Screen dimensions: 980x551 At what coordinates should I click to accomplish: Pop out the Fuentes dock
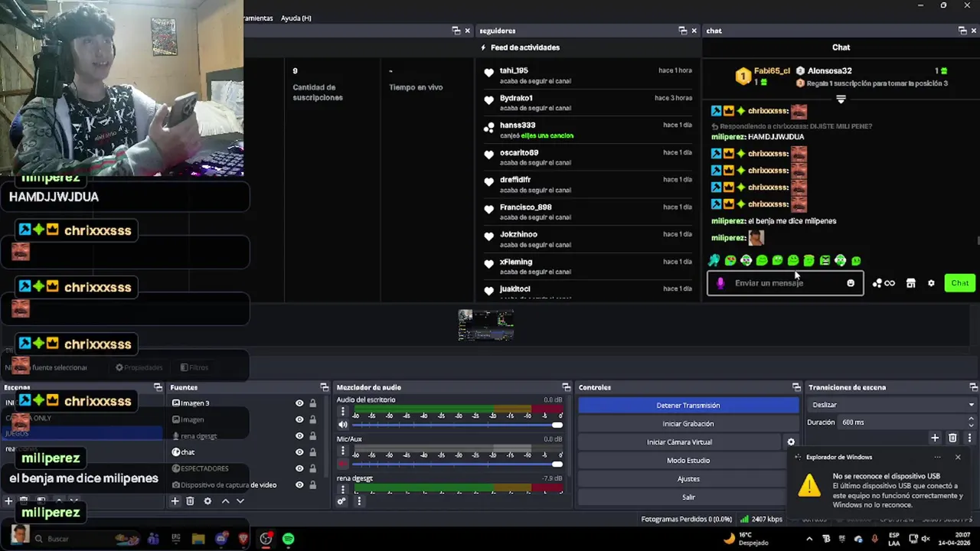(x=324, y=387)
